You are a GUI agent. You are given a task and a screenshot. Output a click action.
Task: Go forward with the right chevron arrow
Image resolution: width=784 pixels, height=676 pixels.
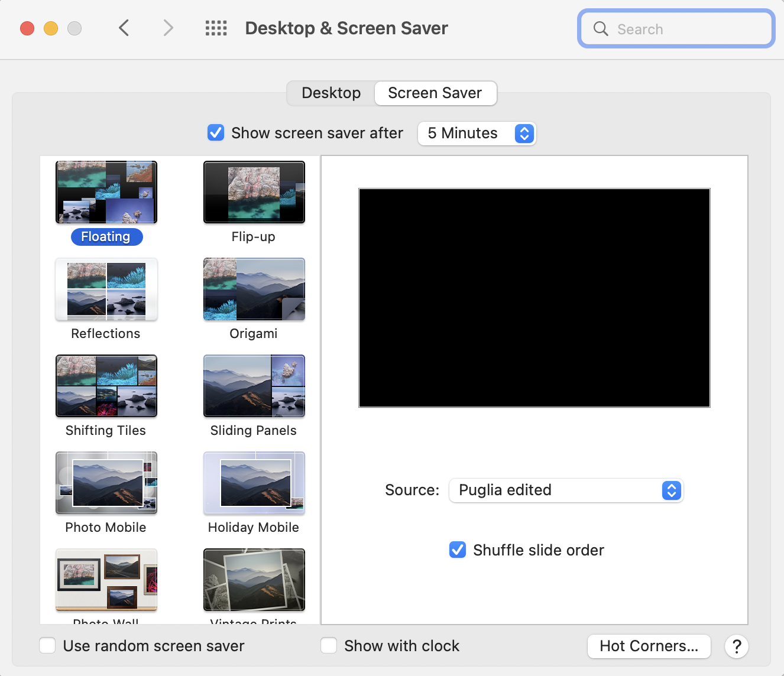[169, 28]
